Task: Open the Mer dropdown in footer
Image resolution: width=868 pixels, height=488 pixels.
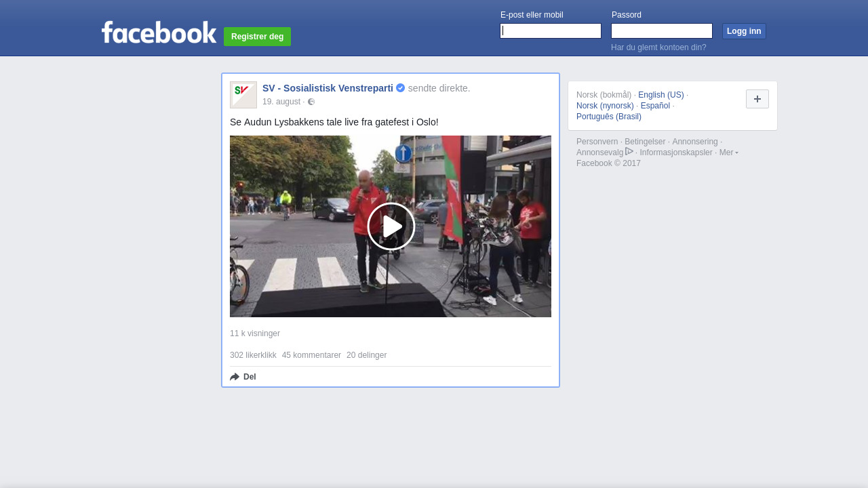Action: coord(729,152)
